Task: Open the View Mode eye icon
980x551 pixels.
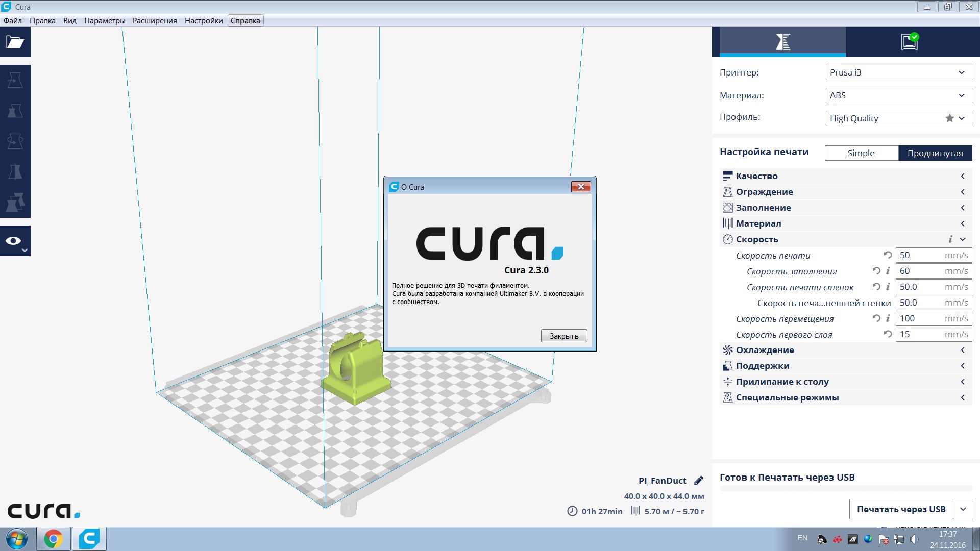Action: (x=15, y=241)
